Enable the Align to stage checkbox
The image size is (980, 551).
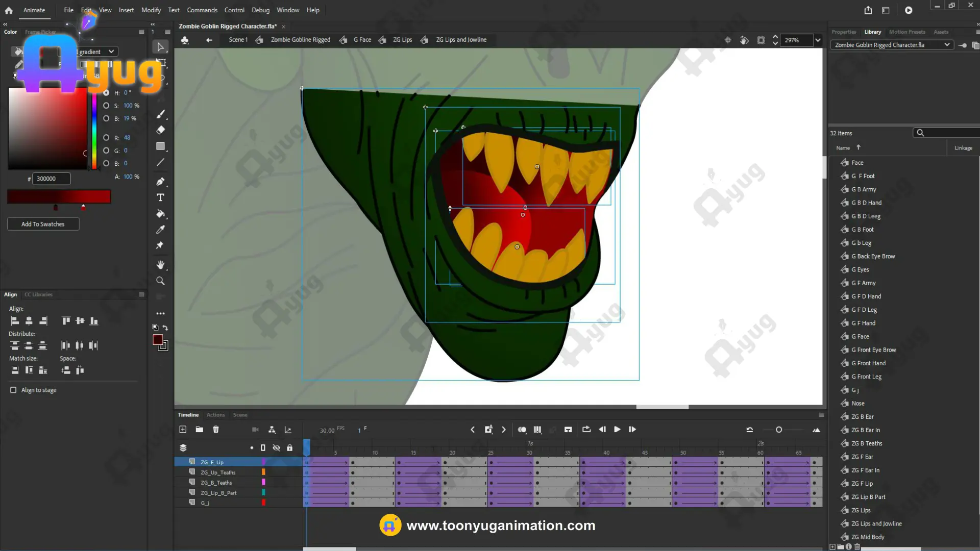(13, 390)
